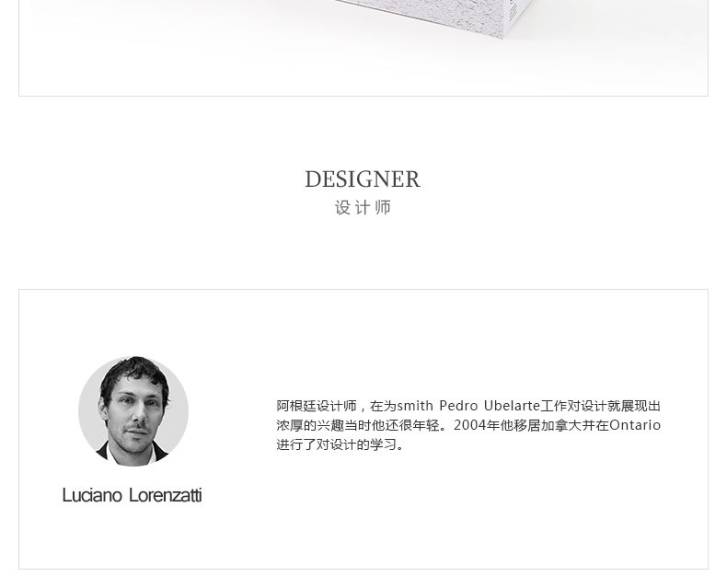Image resolution: width=727 pixels, height=588 pixels.
Task: Click the 移居 text after 2004年他
Action: [x=527, y=425]
